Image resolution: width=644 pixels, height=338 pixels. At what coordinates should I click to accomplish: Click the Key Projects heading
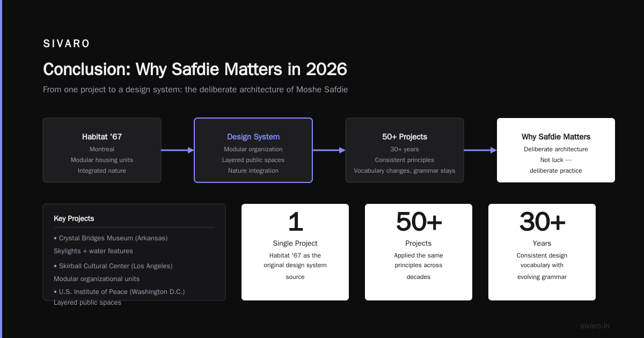[x=74, y=218]
